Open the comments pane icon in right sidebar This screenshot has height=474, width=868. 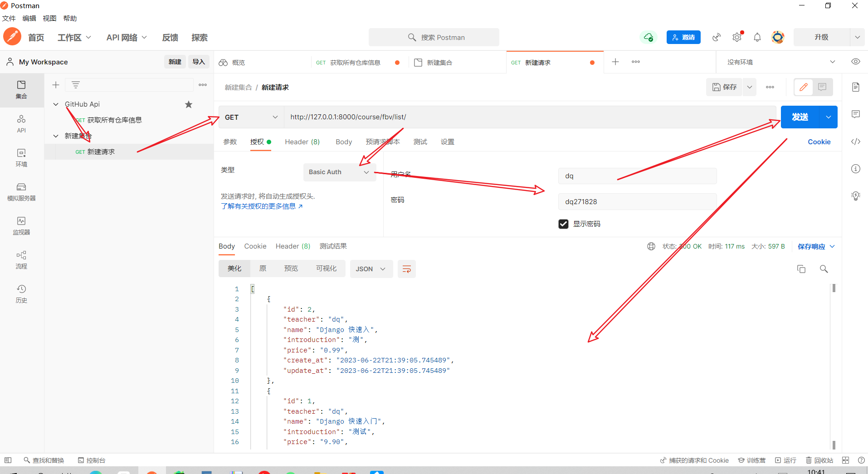(856, 114)
